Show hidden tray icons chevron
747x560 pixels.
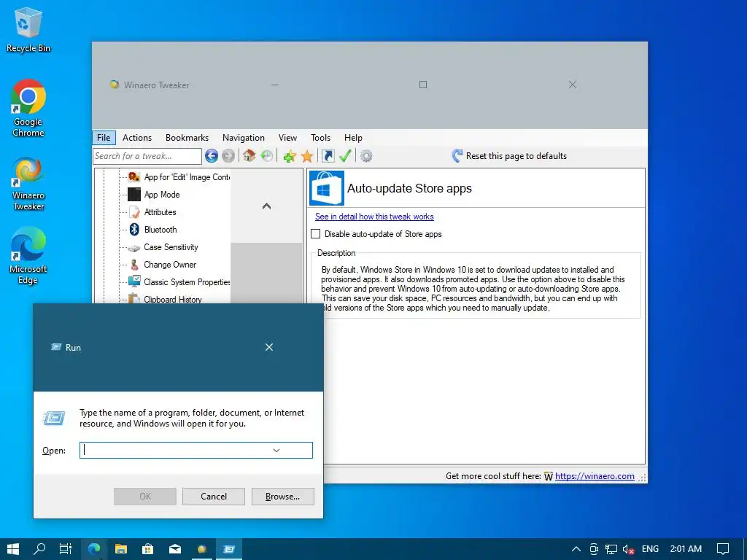click(x=576, y=549)
